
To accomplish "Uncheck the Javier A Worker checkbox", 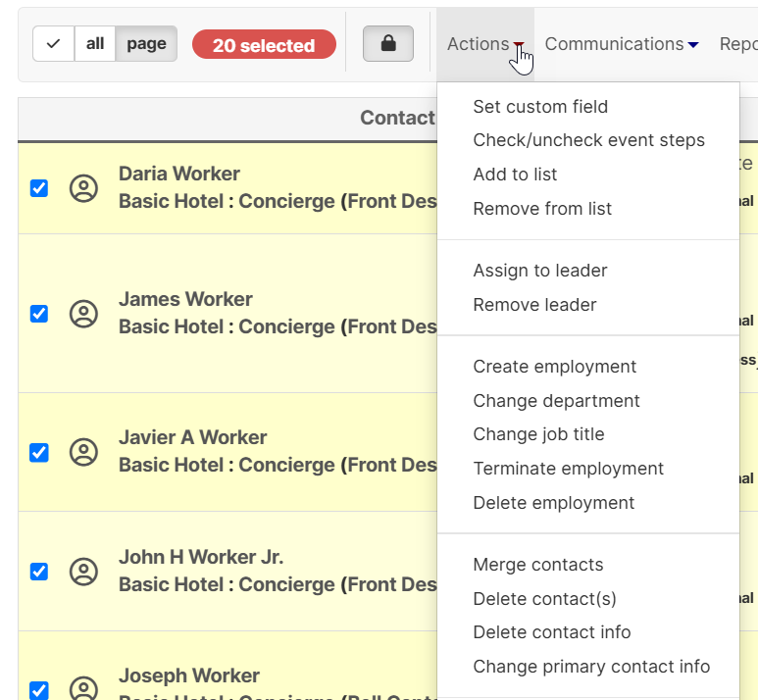I will click(x=39, y=453).
